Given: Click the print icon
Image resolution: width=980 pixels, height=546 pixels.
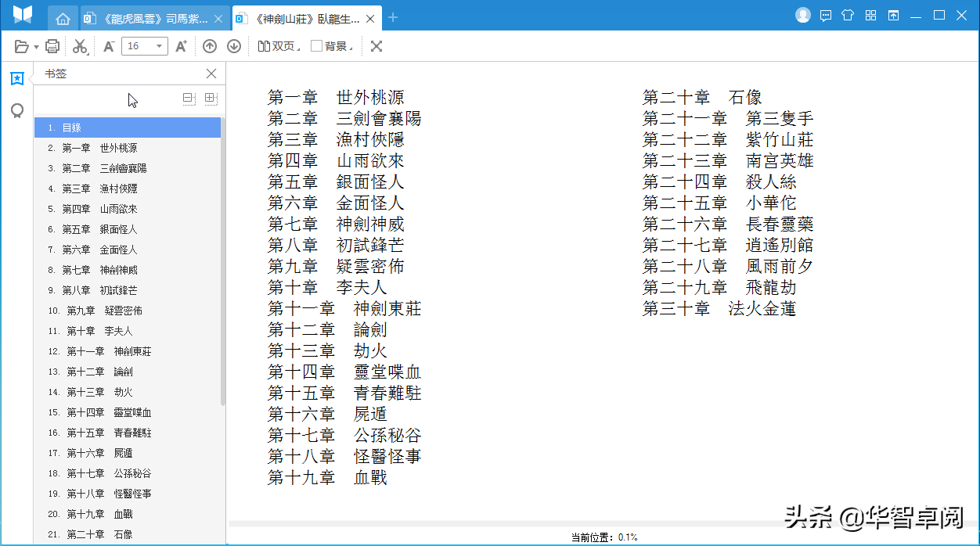Looking at the screenshot, I should (52, 46).
